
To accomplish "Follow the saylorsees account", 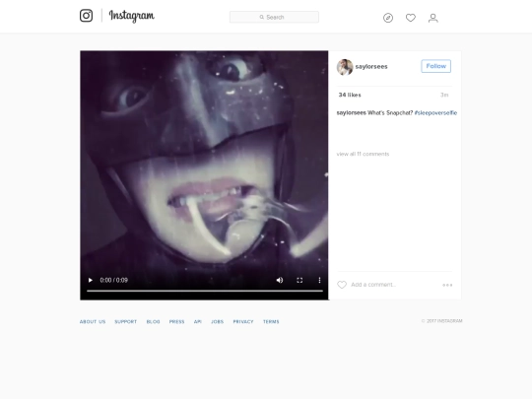I will point(436,66).
